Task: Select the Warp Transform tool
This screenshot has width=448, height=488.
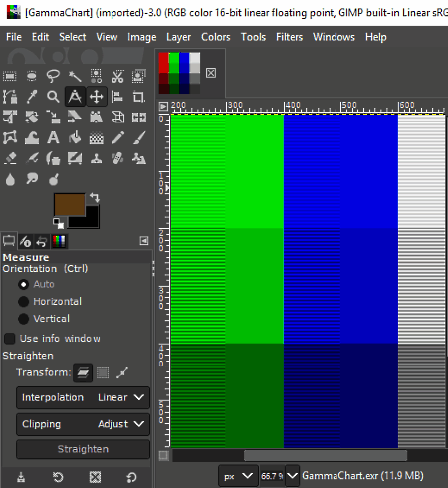Action: pyautogui.click(x=32, y=137)
